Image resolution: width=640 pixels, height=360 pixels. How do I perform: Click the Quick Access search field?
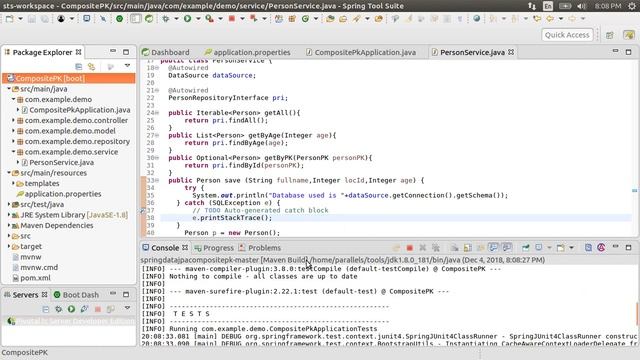567,35
